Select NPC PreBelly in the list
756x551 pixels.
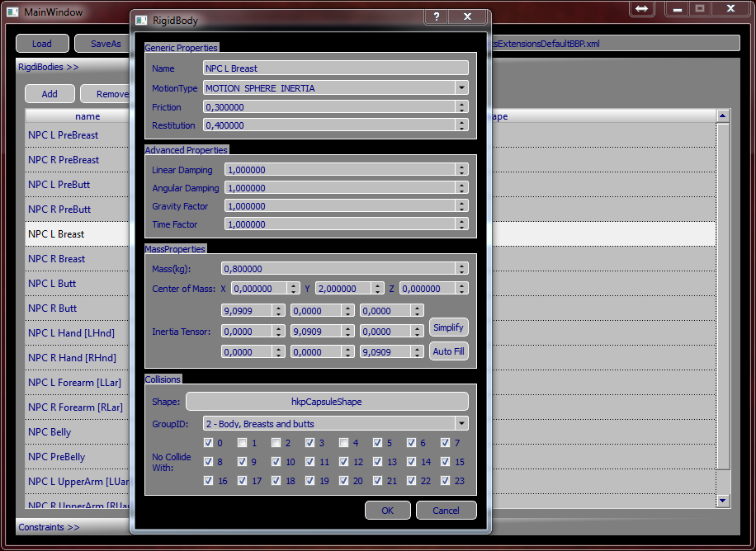coord(57,457)
